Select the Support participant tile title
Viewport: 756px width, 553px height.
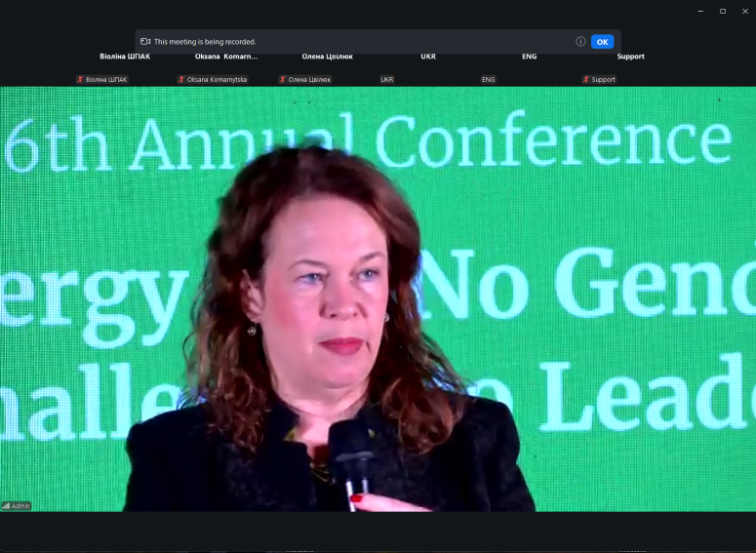630,57
